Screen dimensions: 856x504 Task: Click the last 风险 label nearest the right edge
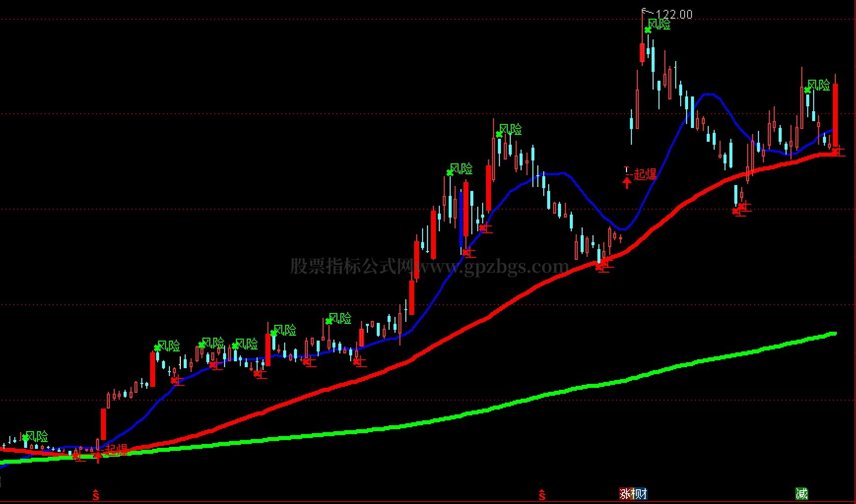[x=819, y=85]
